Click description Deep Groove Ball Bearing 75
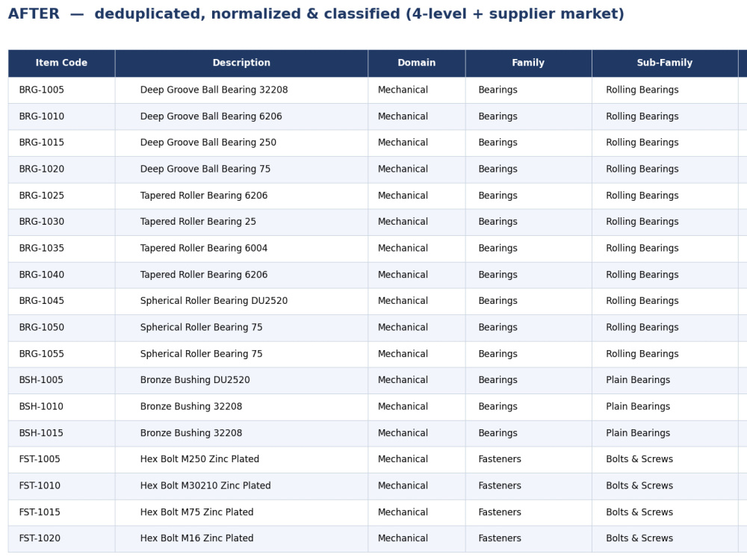The image size is (747, 560). [x=205, y=169]
